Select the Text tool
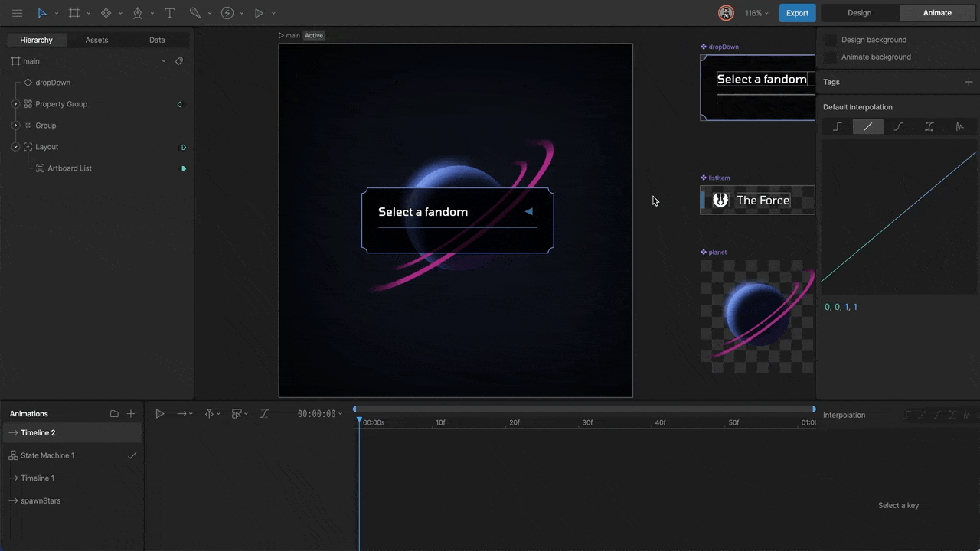Viewport: 980px width, 551px height. [170, 13]
